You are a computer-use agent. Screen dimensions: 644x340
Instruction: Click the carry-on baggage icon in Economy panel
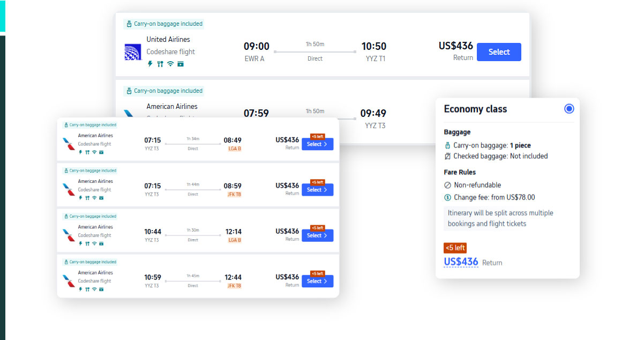(448, 145)
